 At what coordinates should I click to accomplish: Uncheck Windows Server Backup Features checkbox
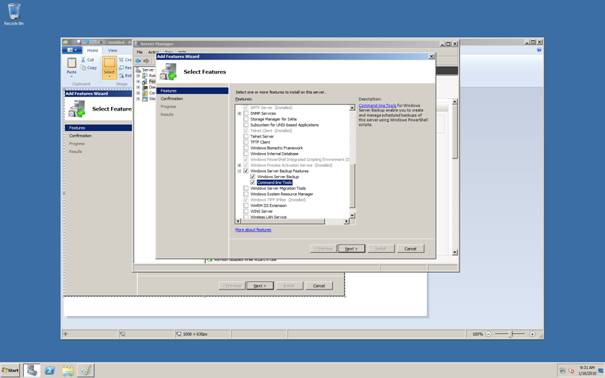[x=246, y=171]
